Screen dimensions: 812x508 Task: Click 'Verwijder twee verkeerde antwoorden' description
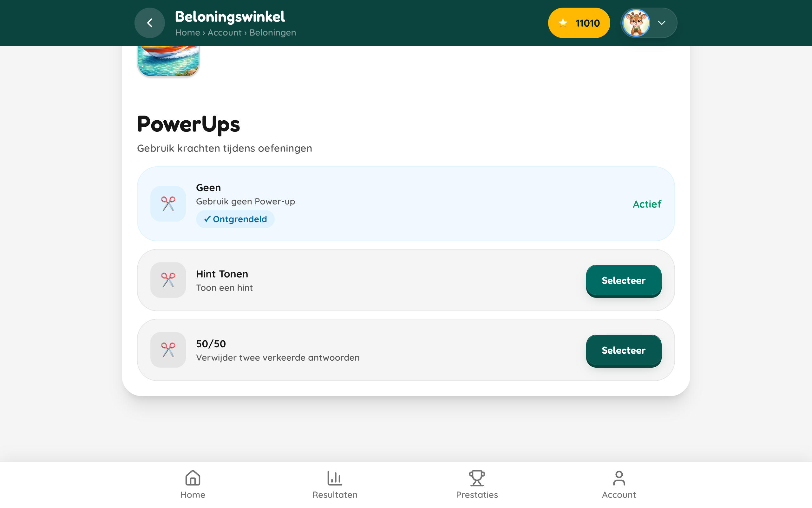pyautogui.click(x=278, y=358)
